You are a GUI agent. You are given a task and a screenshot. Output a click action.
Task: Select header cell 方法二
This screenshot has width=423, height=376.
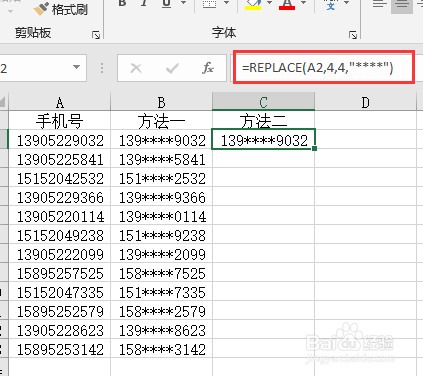coord(263,120)
